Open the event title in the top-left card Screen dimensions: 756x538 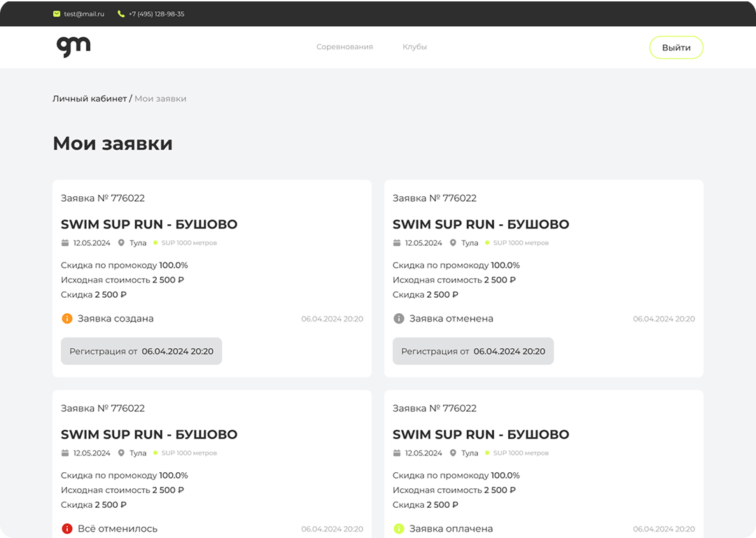pyautogui.click(x=149, y=225)
